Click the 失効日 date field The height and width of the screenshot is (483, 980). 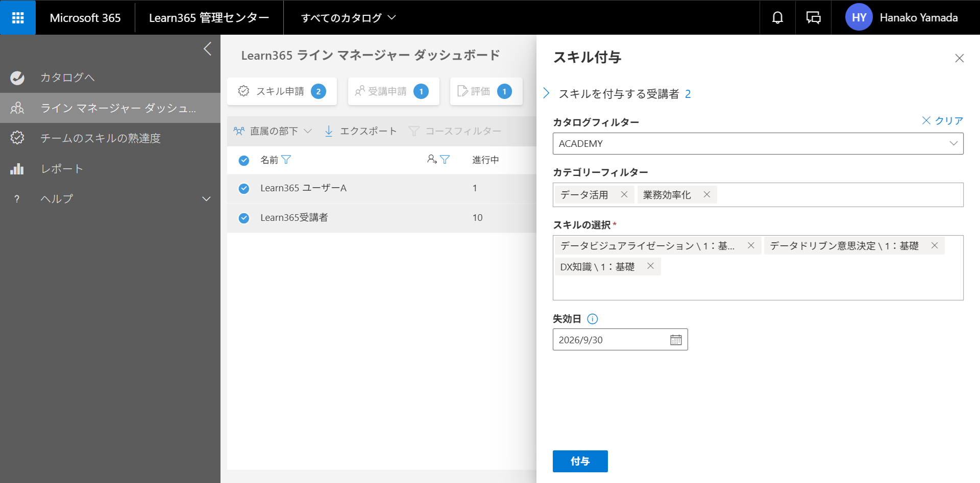[620, 340]
